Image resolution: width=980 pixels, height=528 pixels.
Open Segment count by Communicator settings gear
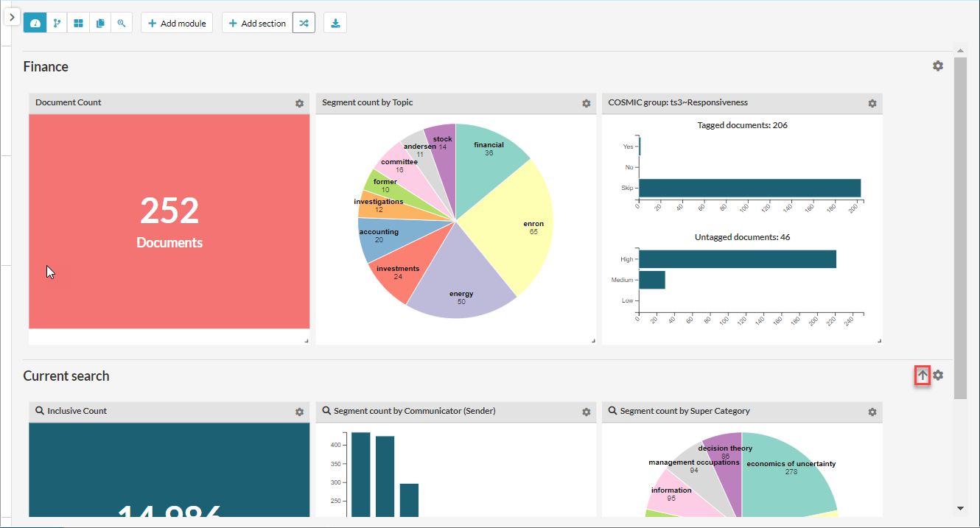[587, 412]
